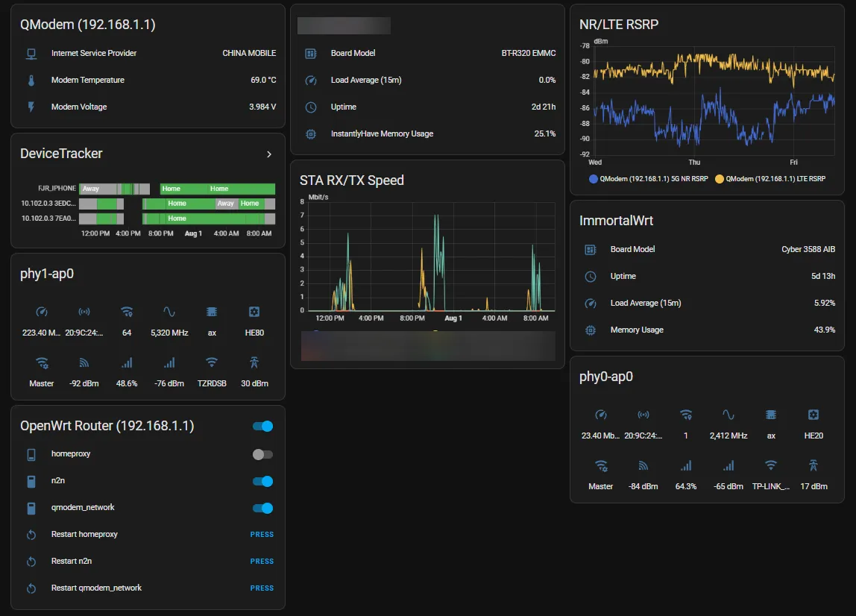This screenshot has height=616, width=856.
Task: Click the CHINA MOBILE provider value
Action: [249, 54]
